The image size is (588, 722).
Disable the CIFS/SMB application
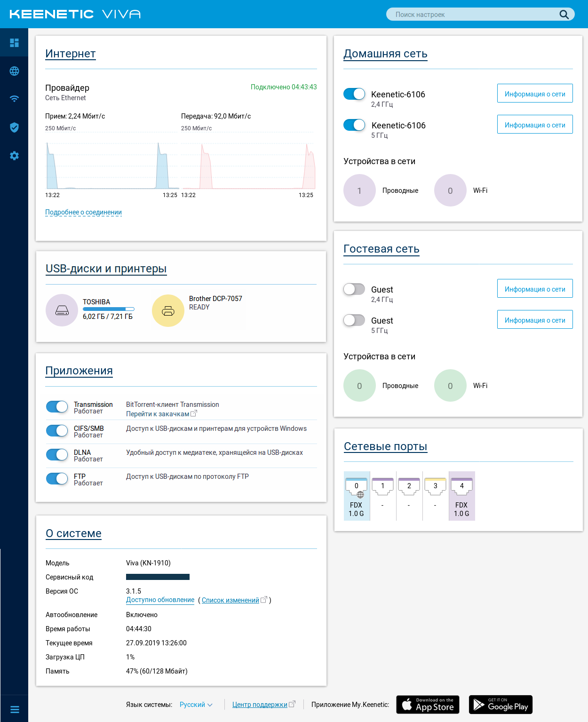tap(57, 431)
